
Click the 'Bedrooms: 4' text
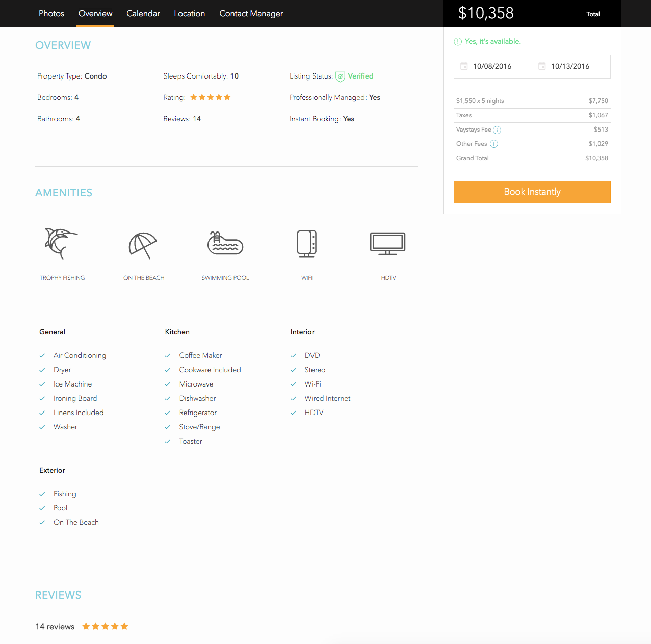click(x=58, y=97)
